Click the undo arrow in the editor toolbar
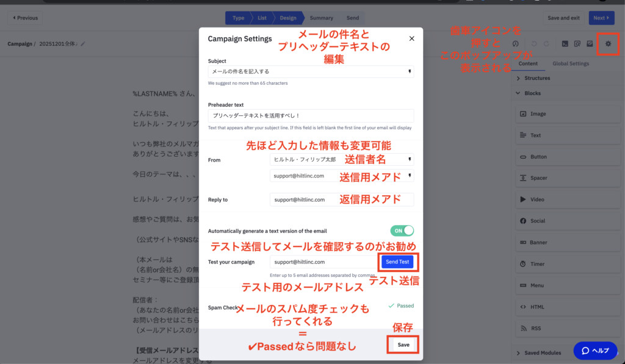The height and width of the screenshot is (364, 625). pyautogui.click(x=534, y=44)
